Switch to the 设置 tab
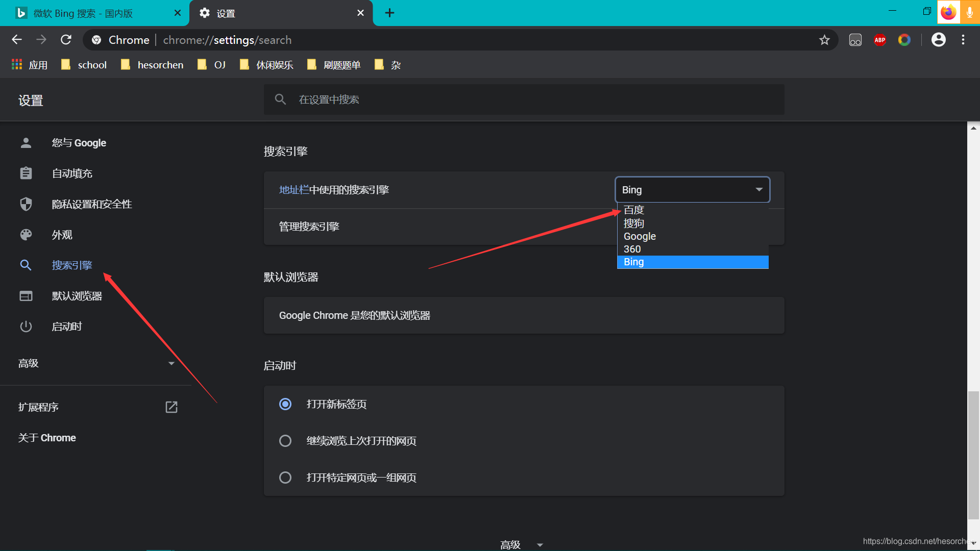980x551 pixels. [281, 13]
